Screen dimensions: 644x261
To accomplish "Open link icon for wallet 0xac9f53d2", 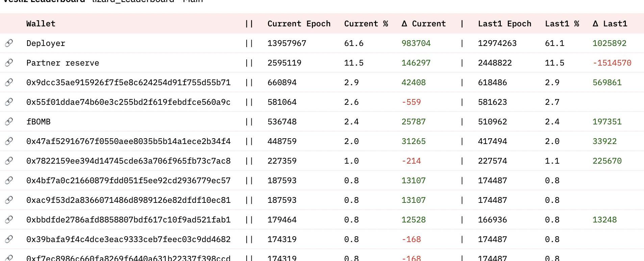I will [x=9, y=200].
